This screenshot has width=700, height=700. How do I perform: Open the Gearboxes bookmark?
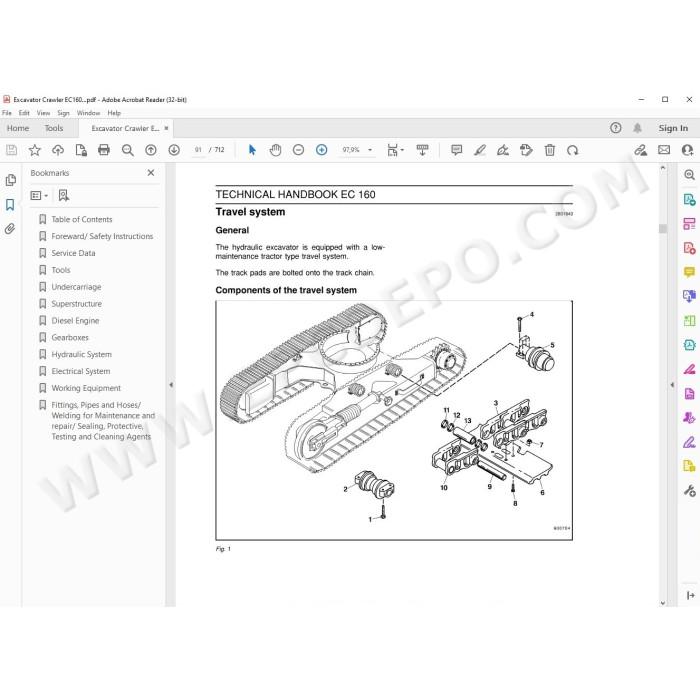click(70, 338)
